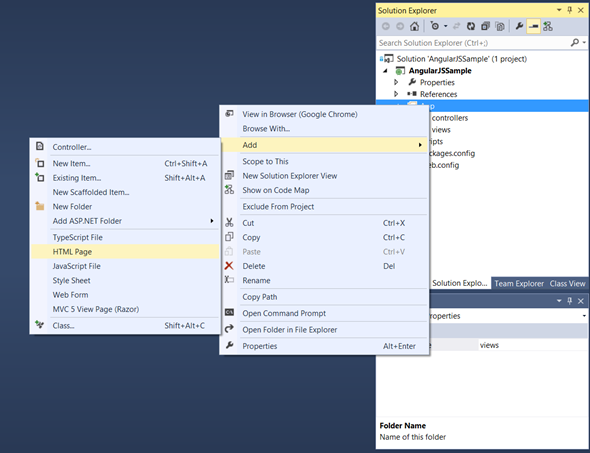The height and width of the screenshot is (453, 590).
Task: Switch to the Team Explorer tab
Action: 519,284
